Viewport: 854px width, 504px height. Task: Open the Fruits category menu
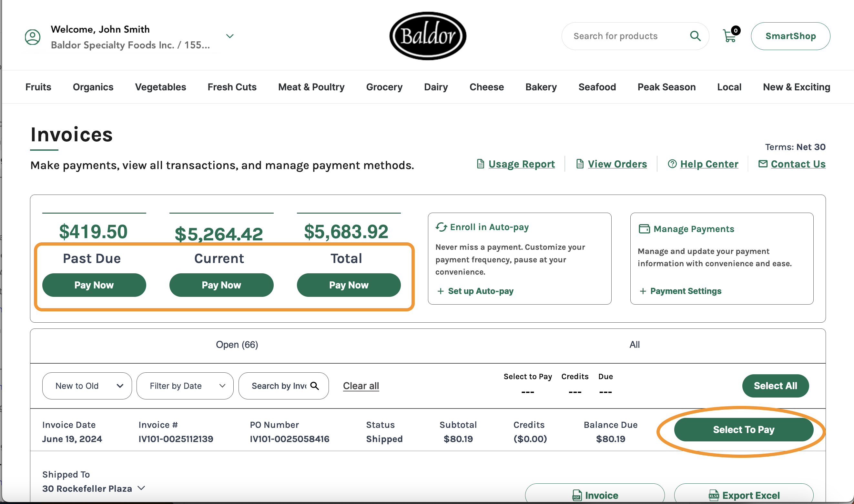tap(38, 87)
